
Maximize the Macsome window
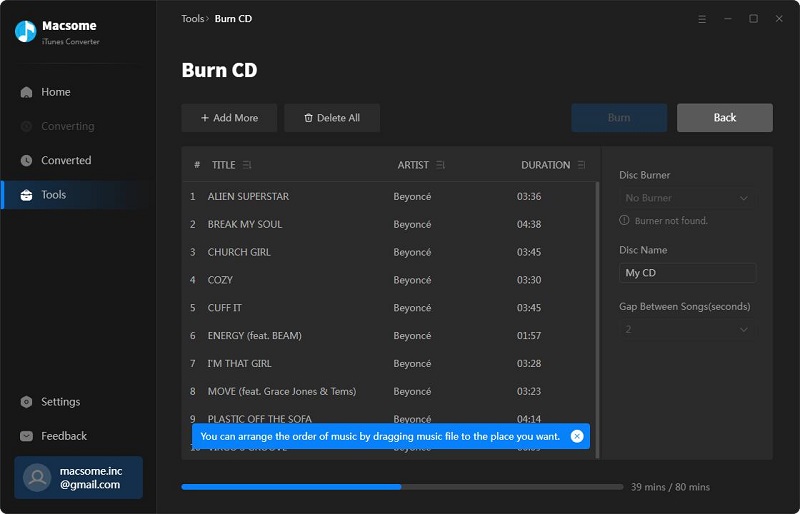click(753, 19)
